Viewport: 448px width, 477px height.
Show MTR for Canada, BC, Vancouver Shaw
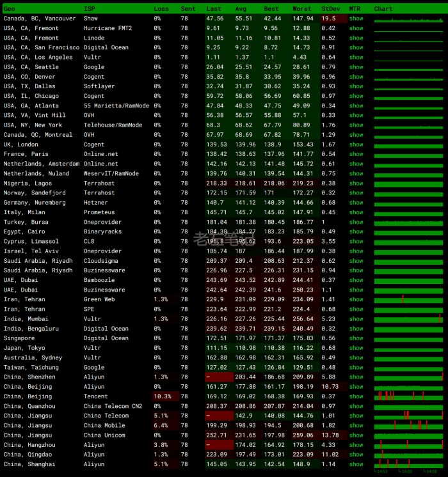click(356, 19)
